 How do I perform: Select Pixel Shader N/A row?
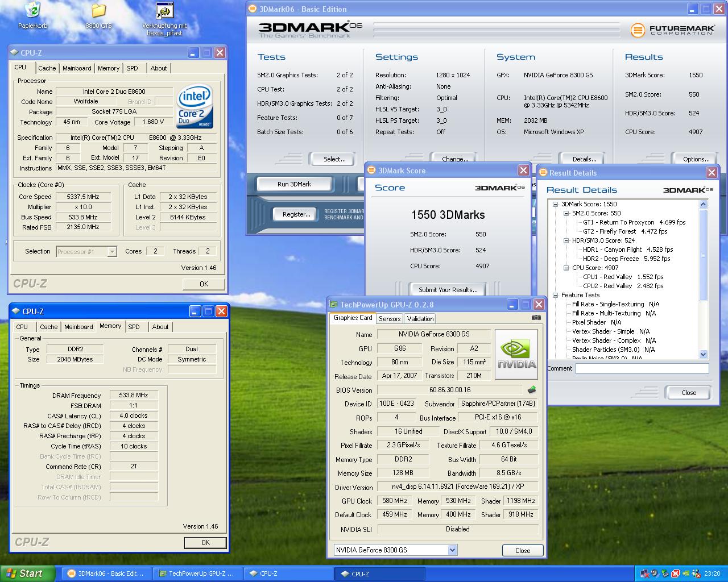pos(597,322)
